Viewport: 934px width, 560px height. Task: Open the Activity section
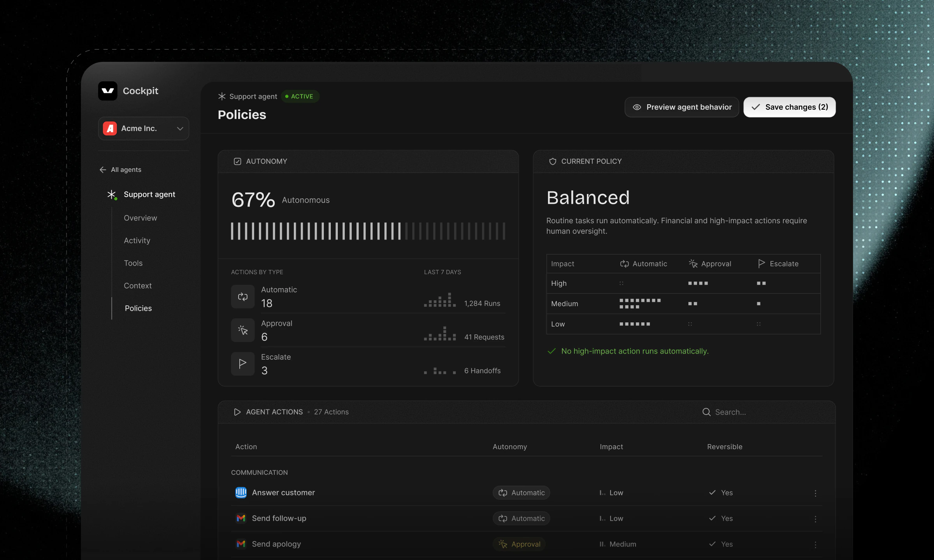pyautogui.click(x=137, y=240)
